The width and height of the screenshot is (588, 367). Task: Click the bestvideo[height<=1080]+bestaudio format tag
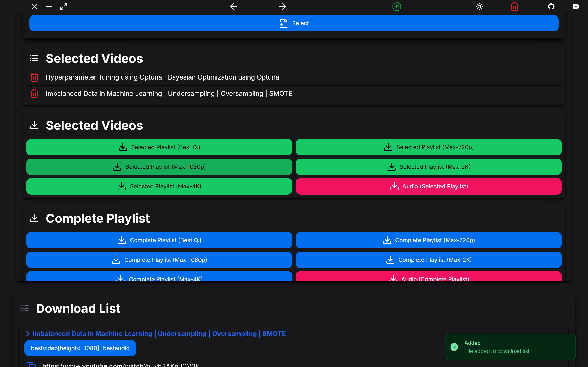(80, 348)
